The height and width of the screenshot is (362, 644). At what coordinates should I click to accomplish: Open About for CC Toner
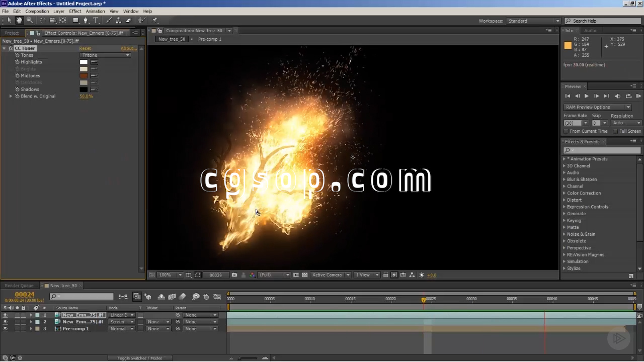(128, 48)
